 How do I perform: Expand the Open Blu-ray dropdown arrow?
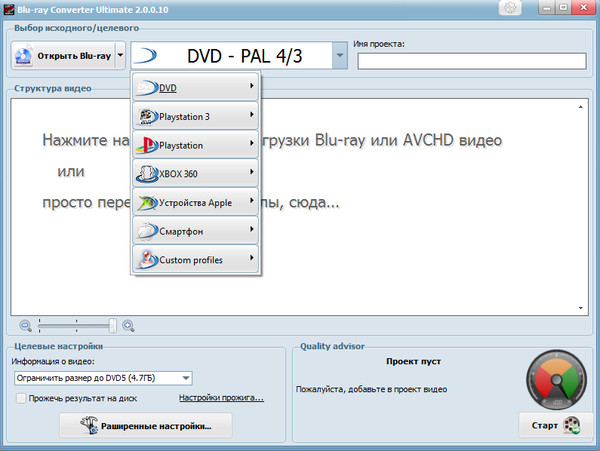pyautogui.click(x=120, y=56)
